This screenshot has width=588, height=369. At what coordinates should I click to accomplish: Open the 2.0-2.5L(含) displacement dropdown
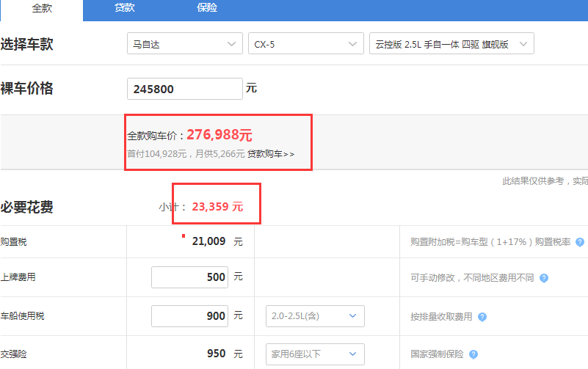(x=315, y=316)
